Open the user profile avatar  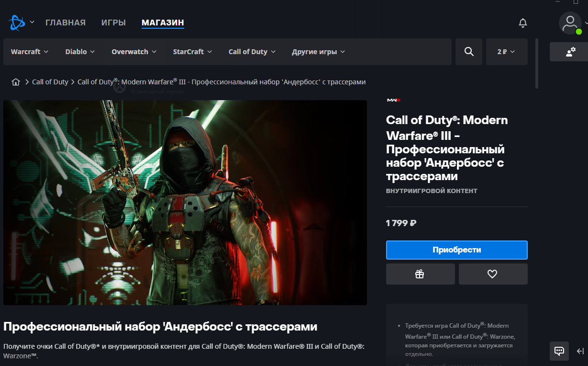tap(570, 23)
